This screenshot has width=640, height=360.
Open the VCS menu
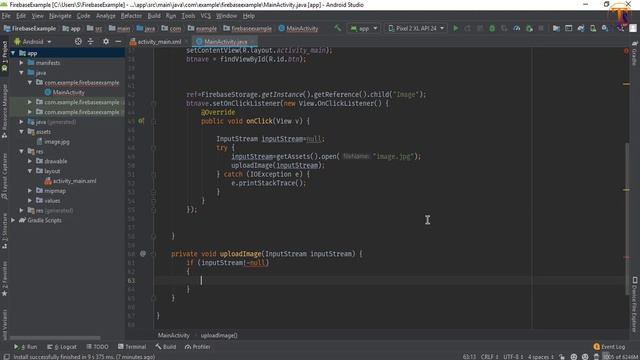[205, 16]
